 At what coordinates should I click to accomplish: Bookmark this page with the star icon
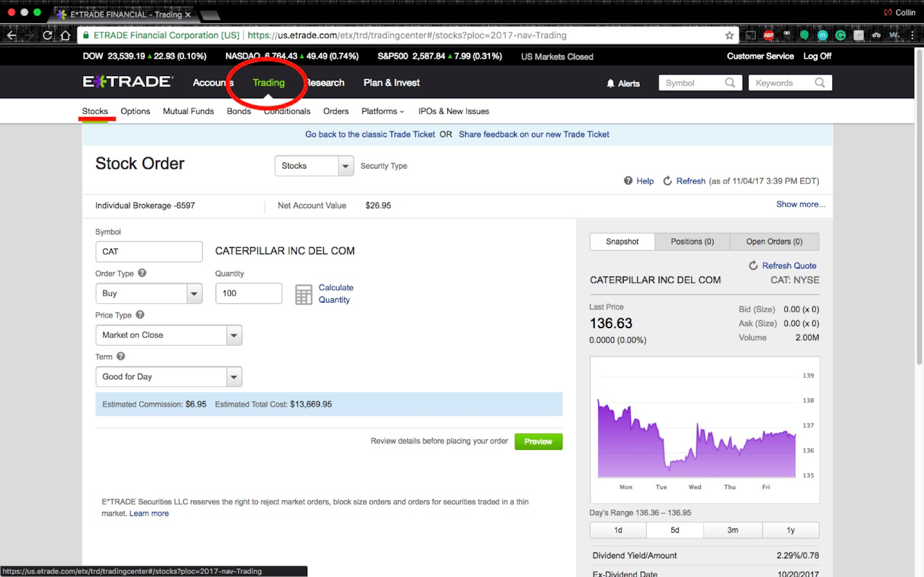point(729,35)
